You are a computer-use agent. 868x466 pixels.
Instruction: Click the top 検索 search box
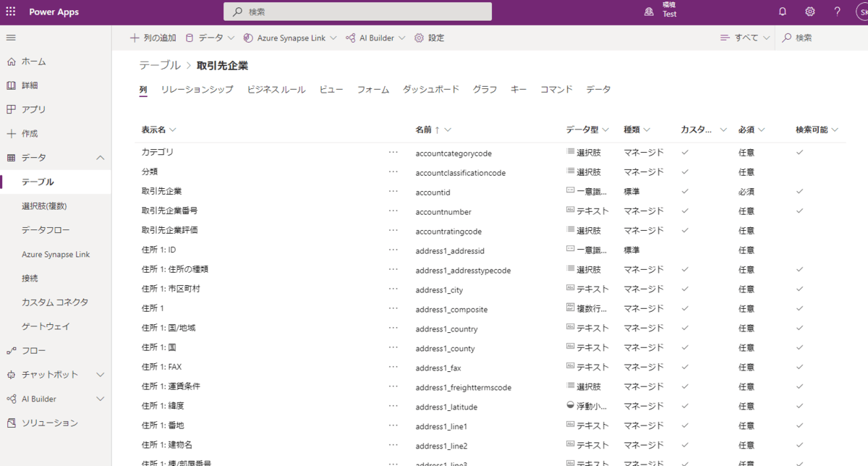pos(357,12)
